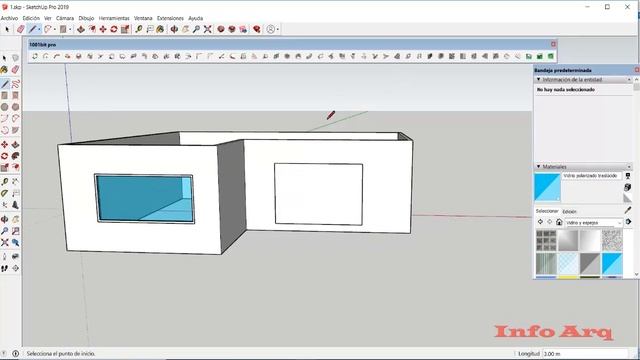Select the Rectangle tool in left toolbar

4,96
